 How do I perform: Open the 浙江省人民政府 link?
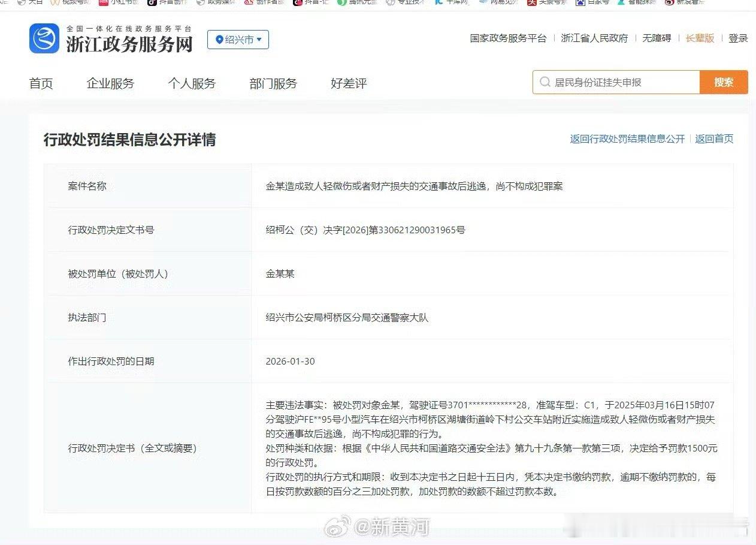click(594, 38)
